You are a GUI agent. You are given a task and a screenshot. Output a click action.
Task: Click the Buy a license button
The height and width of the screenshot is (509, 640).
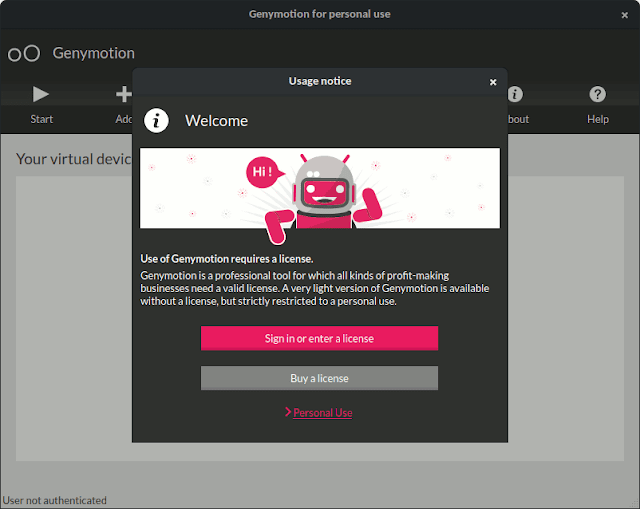pyautogui.click(x=319, y=378)
